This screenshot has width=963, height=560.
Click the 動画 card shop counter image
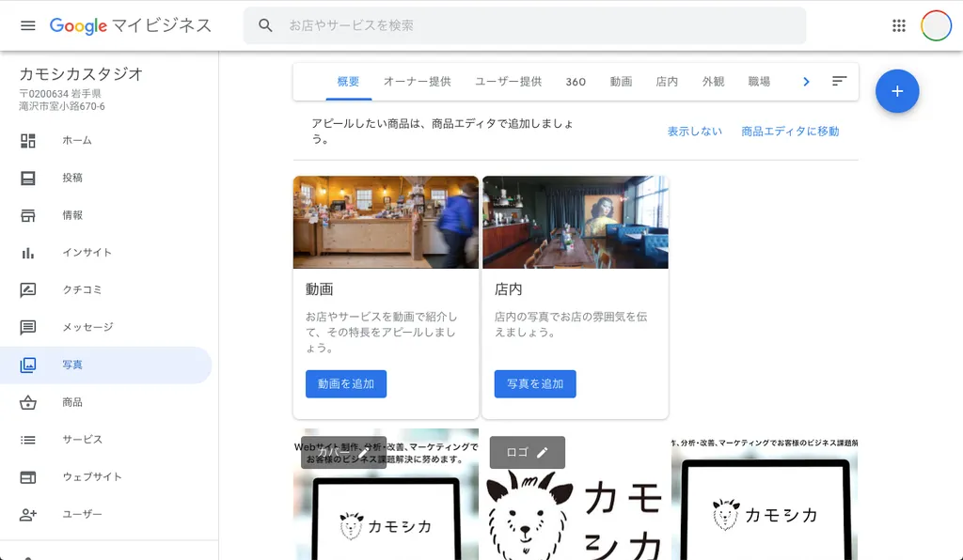pyautogui.click(x=386, y=222)
